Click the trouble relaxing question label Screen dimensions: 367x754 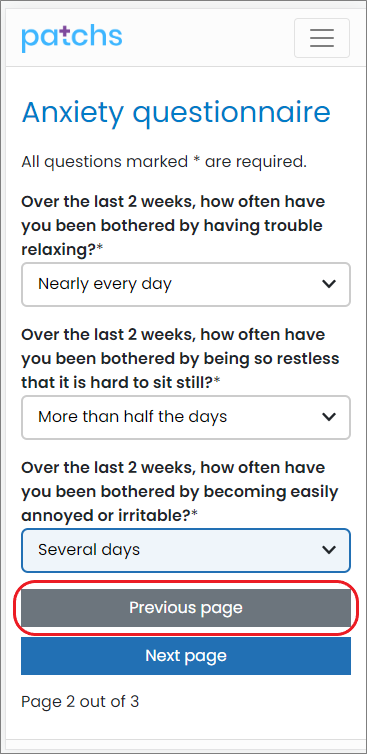(173, 226)
